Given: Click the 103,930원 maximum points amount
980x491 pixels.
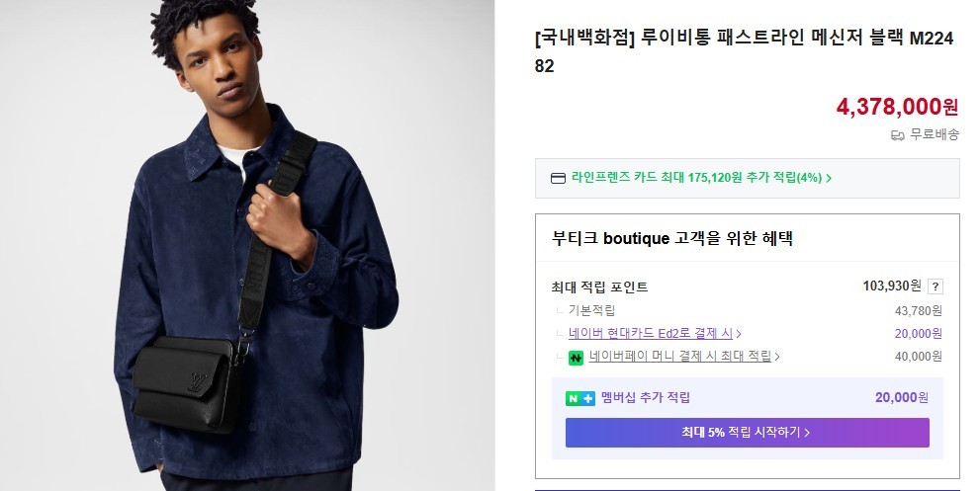Looking at the screenshot, I should tap(891, 286).
